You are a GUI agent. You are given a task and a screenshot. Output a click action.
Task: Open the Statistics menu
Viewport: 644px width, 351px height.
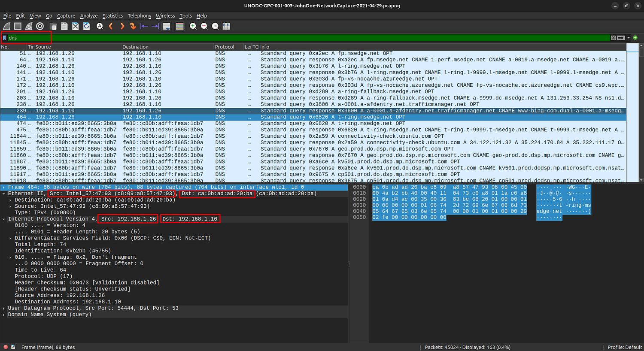112,16
